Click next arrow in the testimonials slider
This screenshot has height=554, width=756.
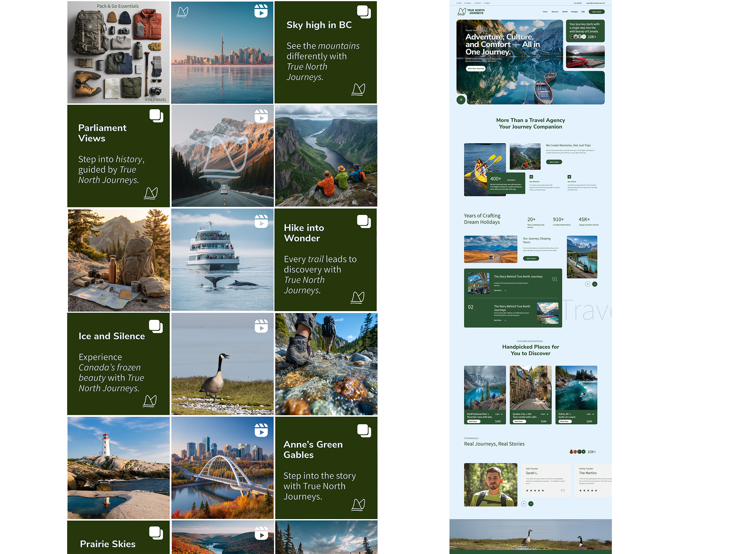pos(531,504)
